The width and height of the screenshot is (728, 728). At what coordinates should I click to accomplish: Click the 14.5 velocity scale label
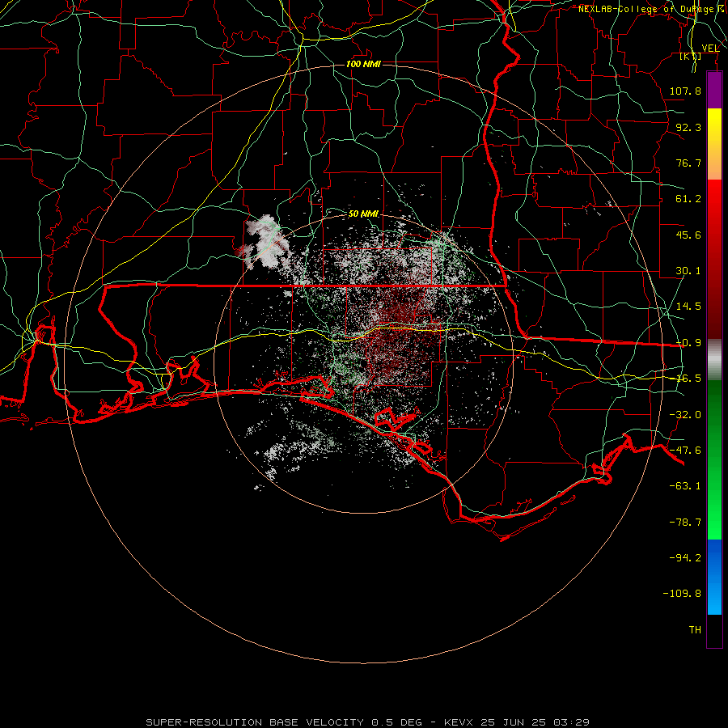point(688,307)
